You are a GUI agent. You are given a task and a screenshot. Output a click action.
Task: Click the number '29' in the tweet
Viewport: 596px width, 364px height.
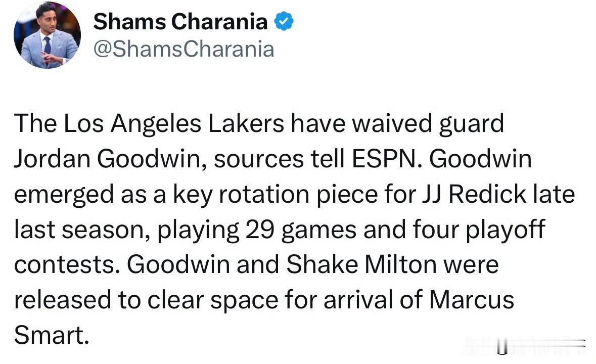tap(260, 230)
